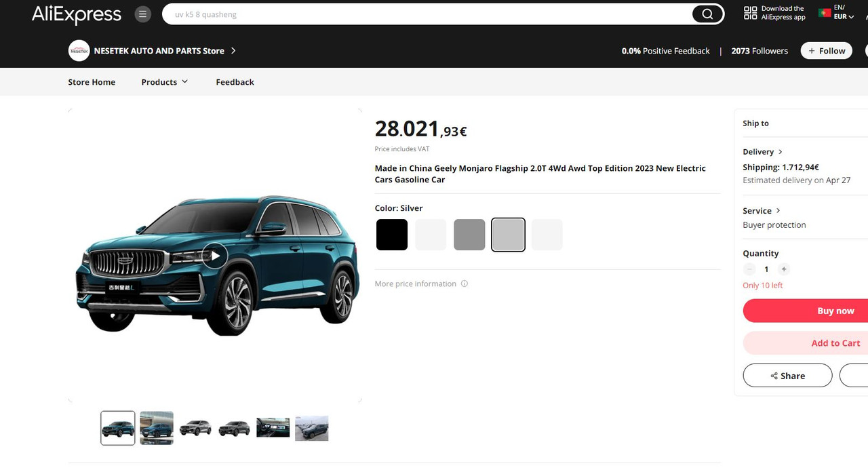Play the product video
Viewport: 868px width, 470px height.
(215, 256)
